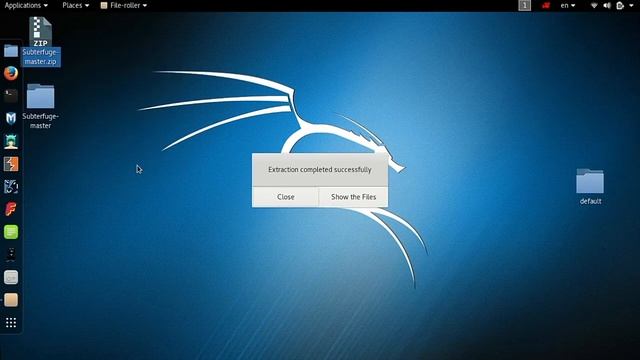Launch Faraday red F icon
640x360 pixels.
[x=11, y=209]
